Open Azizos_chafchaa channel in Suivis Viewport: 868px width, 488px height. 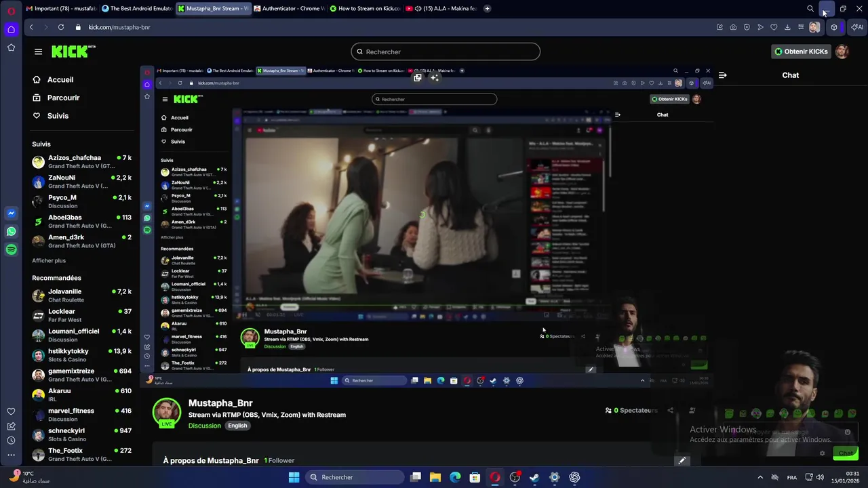[x=81, y=161]
